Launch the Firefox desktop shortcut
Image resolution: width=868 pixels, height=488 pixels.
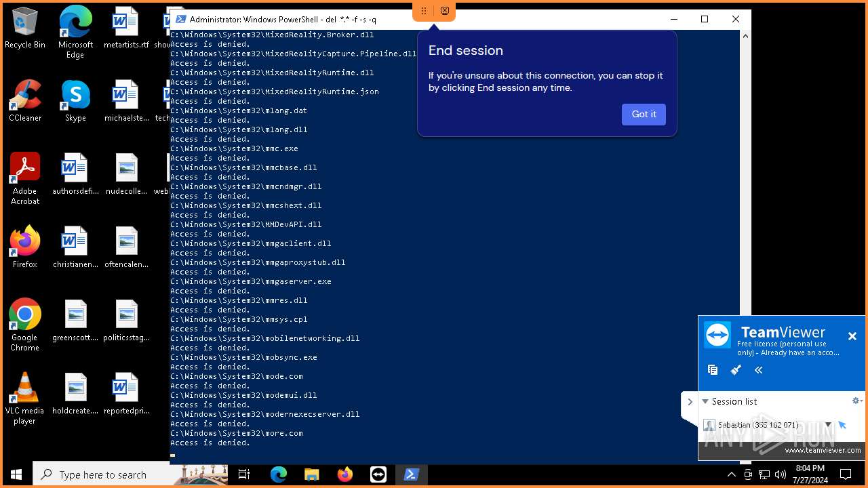25,247
